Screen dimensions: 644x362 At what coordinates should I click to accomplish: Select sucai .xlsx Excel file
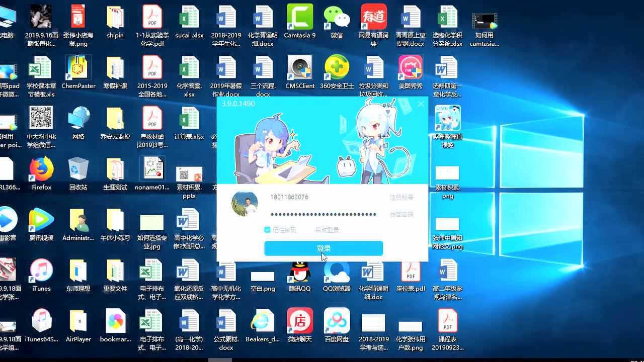click(189, 22)
